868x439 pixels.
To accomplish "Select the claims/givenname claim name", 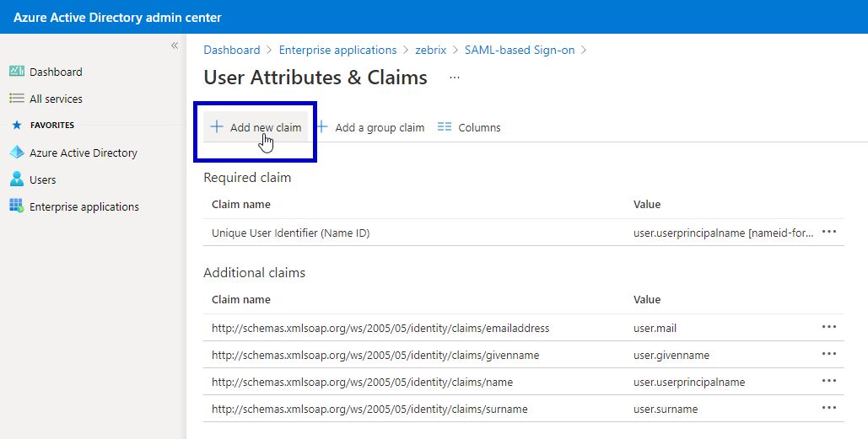I will pos(375,355).
